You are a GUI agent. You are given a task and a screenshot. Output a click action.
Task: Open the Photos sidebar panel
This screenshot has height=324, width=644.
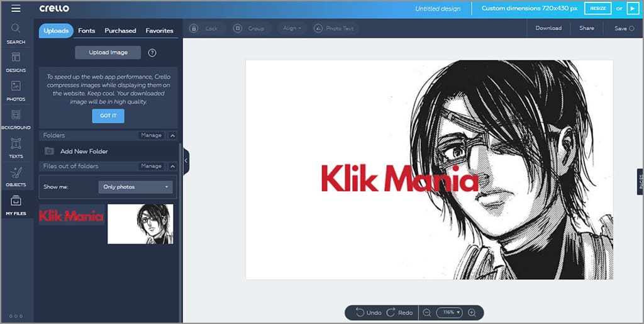click(16, 91)
